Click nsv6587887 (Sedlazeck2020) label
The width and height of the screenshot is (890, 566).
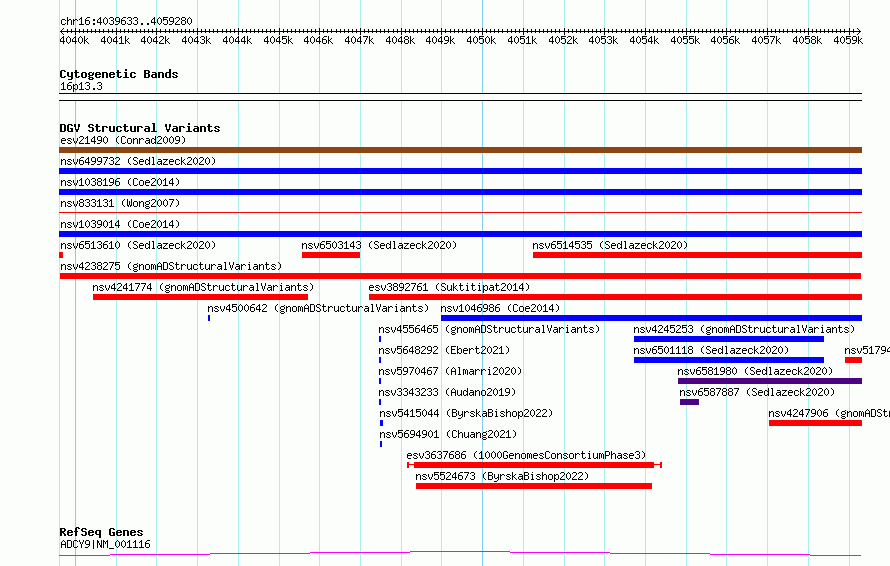pyautogui.click(x=757, y=392)
